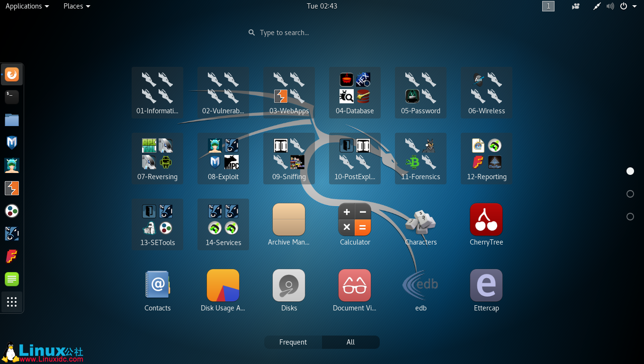Open the Contacts app
The height and width of the screenshot is (364, 644).
click(x=157, y=291)
